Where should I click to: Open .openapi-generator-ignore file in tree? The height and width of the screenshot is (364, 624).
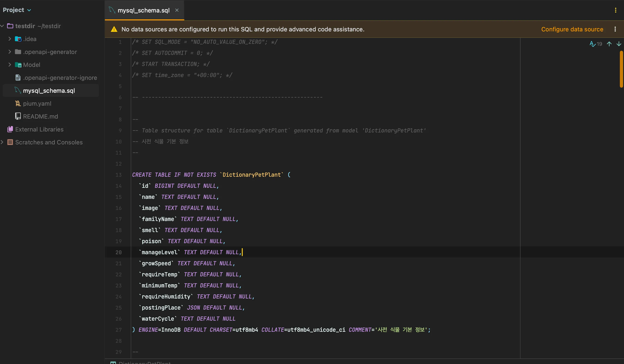pos(60,78)
